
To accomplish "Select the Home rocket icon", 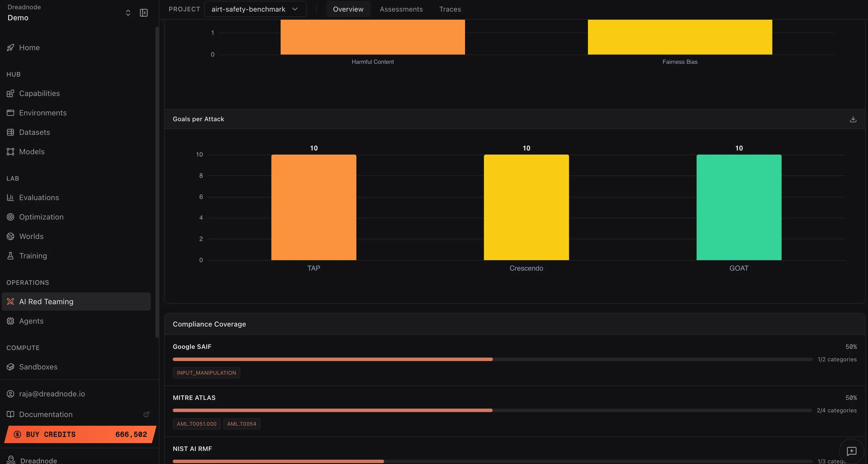I will [x=11, y=48].
